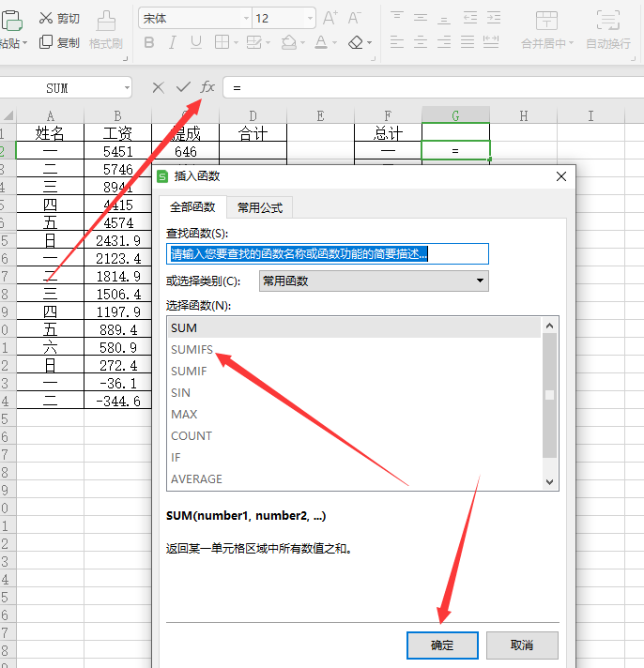Cancel formula entry with X icon

[x=158, y=88]
